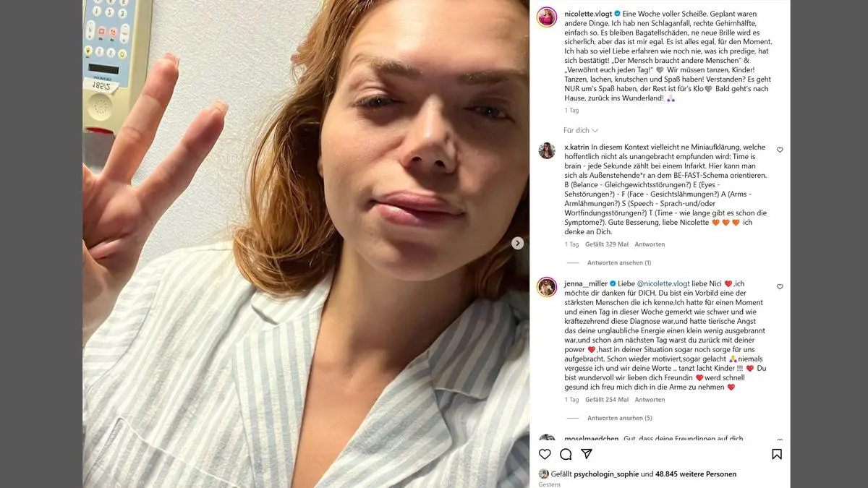Open the comment speech bubble icon
Screen dimensions: 868x488
[x=566, y=454]
